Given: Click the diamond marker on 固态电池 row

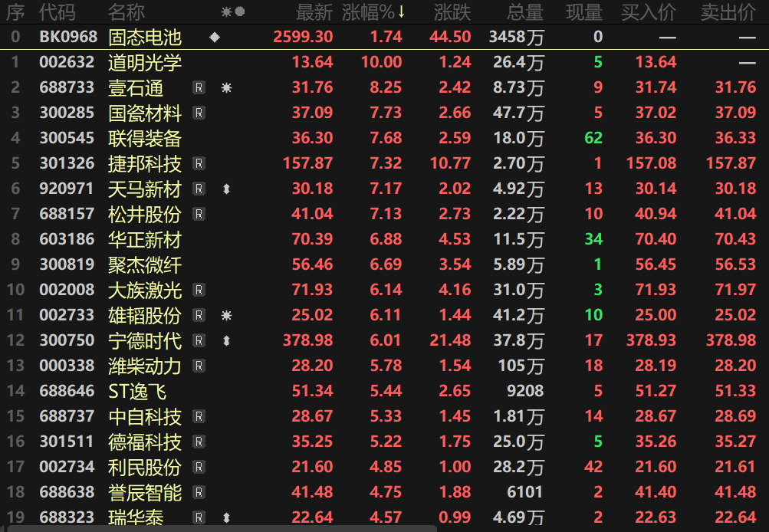Looking at the screenshot, I should pyautogui.click(x=215, y=38).
